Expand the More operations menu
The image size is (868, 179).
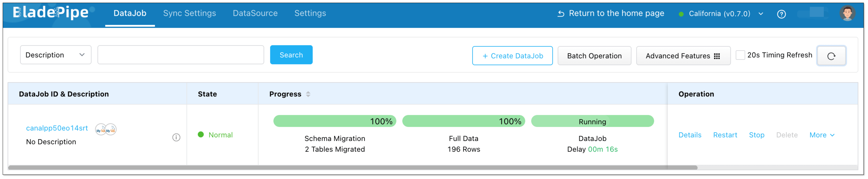pyautogui.click(x=822, y=135)
